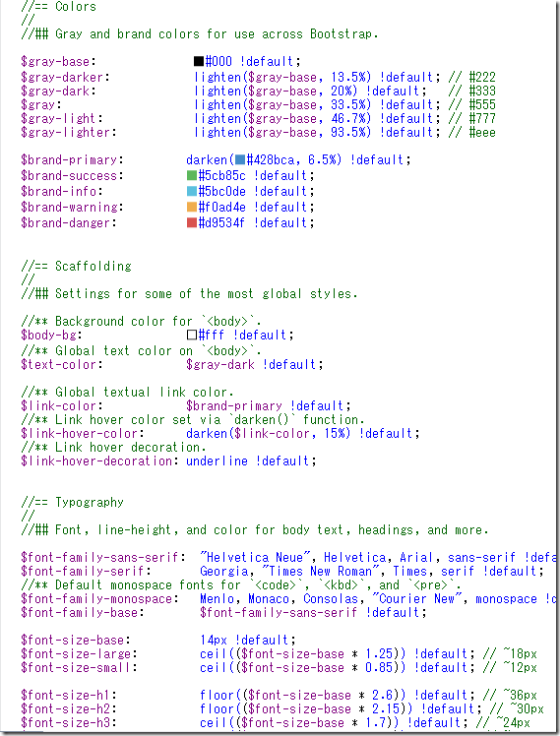Click the white swatch before #fff

tap(192, 335)
